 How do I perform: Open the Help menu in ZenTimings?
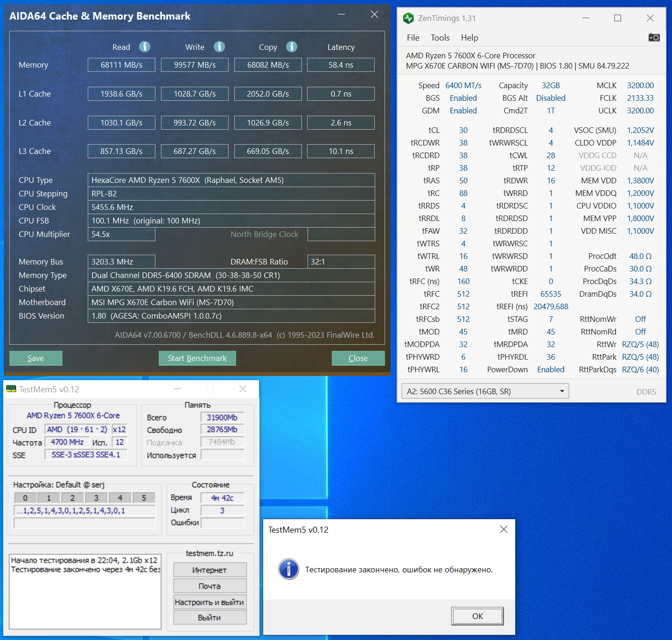click(469, 38)
